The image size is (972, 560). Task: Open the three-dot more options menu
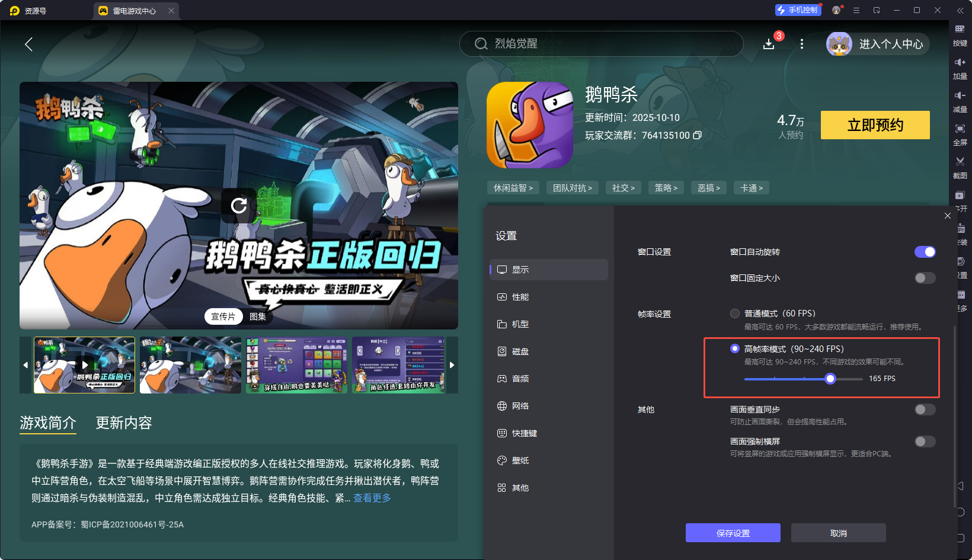[x=801, y=44]
